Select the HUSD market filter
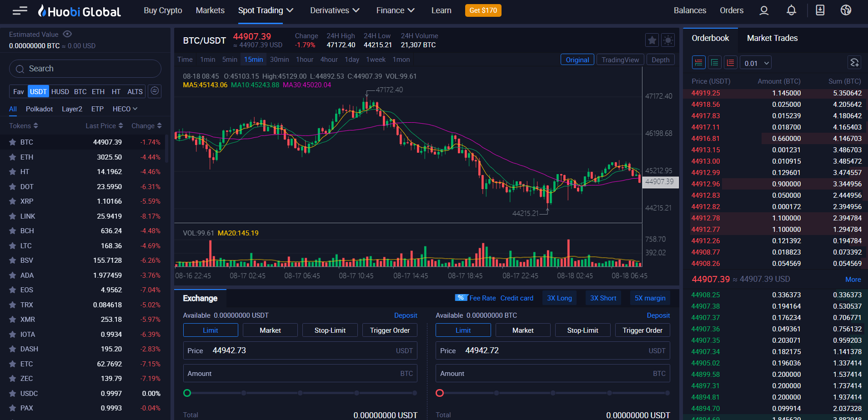Image resolution: width=868 pixels, height=420 pixels. [x=60, y=91]
